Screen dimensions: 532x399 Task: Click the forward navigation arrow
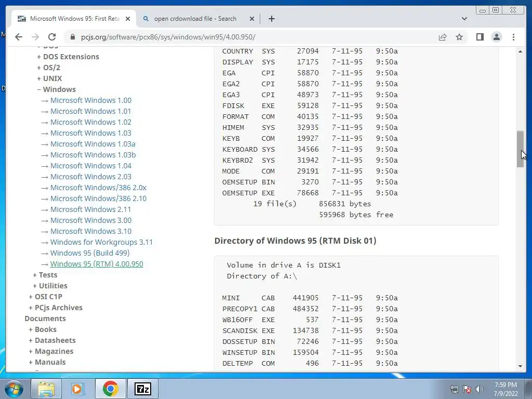click(35, 37)
